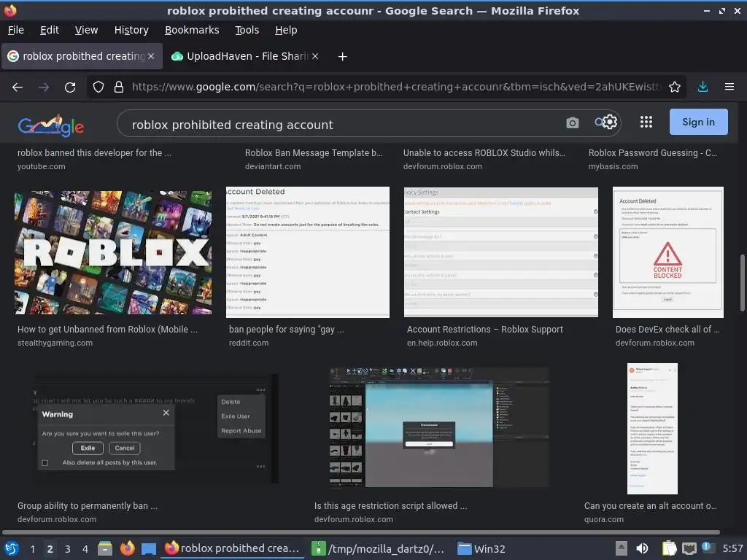The height and width of the screenshot is (560, 747).
Task: Open 'Account Restrictions – Roblox Support' link
Action: (x=485, y=330)
